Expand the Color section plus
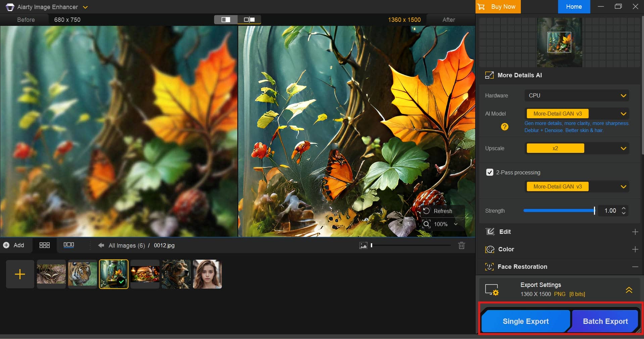This screenshot has height=339, width=644. coord(635,249)
